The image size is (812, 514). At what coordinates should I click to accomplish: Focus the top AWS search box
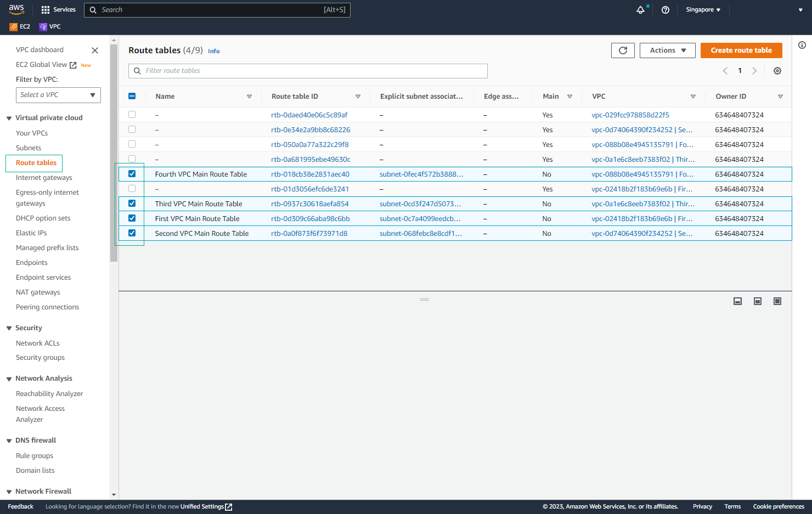[x=217, y=10]
